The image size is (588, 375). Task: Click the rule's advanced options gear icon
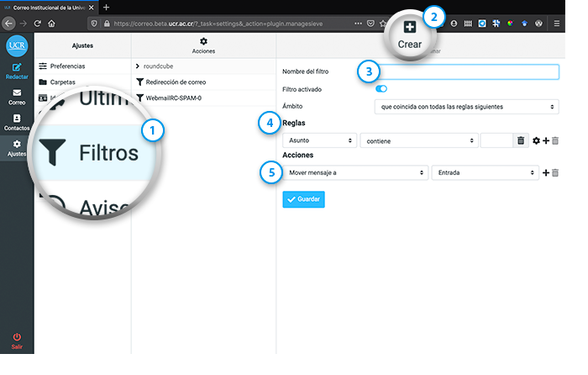point(536,140)
